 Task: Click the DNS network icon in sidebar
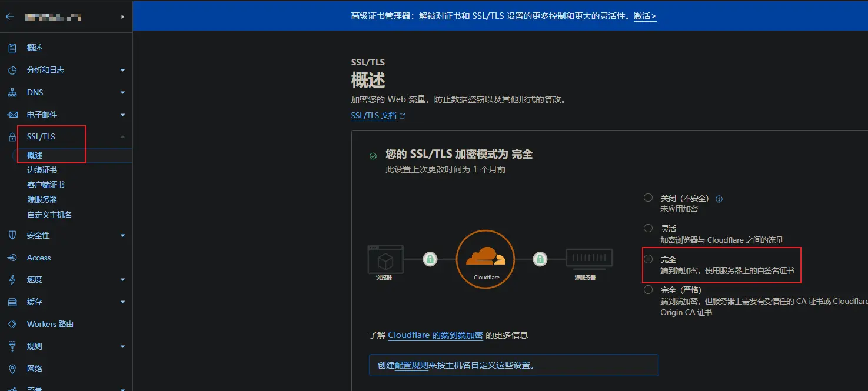tap(12, 93)
